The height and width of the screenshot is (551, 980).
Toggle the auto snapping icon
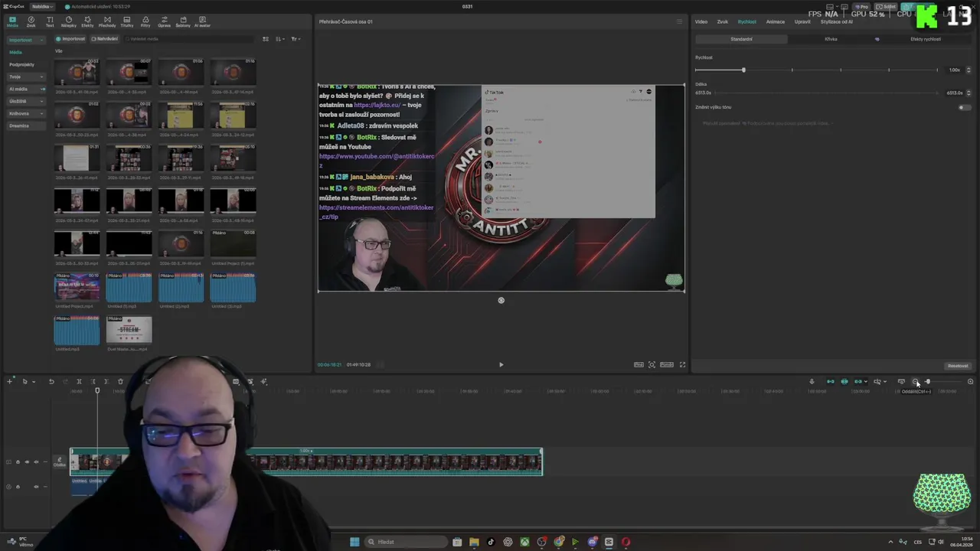[x=844, y=382]
